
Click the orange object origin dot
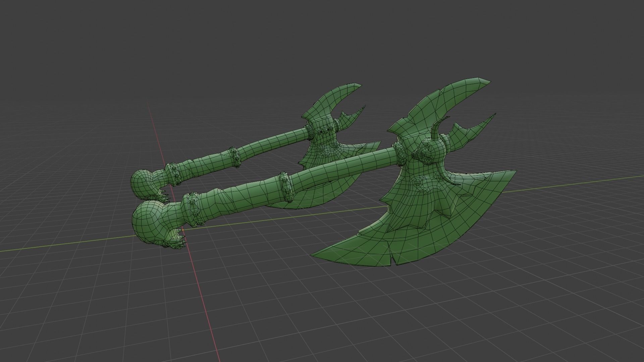[183, 230]
